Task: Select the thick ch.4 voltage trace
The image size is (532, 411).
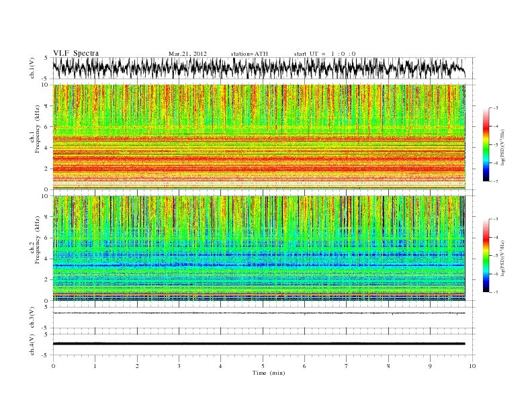Action: pyautogui.click(x=259, y=344)
